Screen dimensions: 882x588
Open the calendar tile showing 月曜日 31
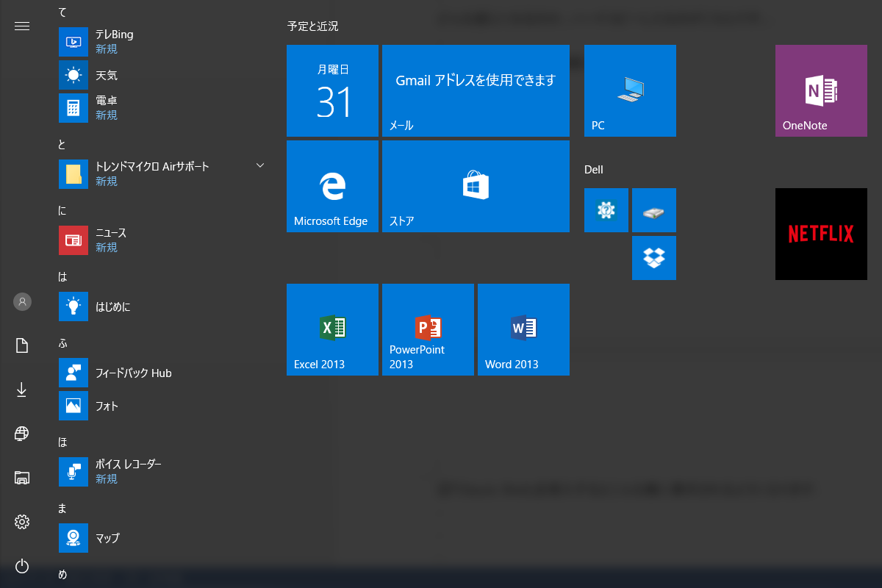click(x=332, y=90)
